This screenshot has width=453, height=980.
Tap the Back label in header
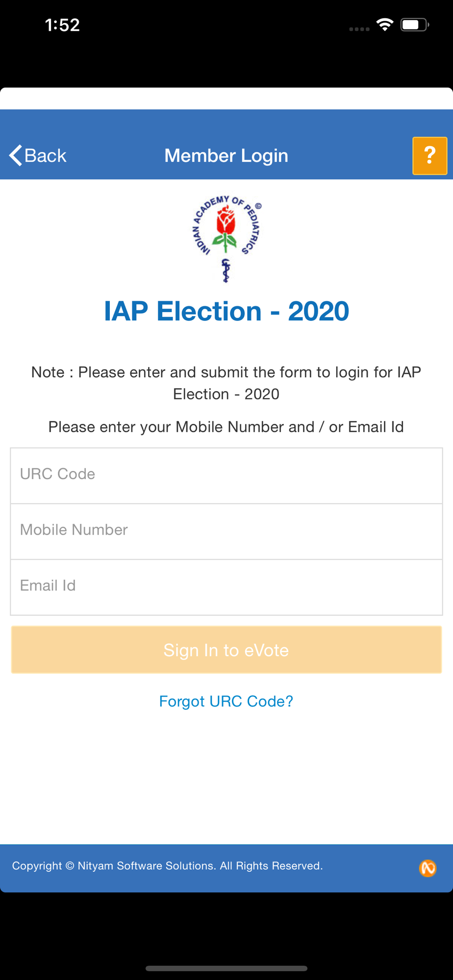(x=46, y=155)
